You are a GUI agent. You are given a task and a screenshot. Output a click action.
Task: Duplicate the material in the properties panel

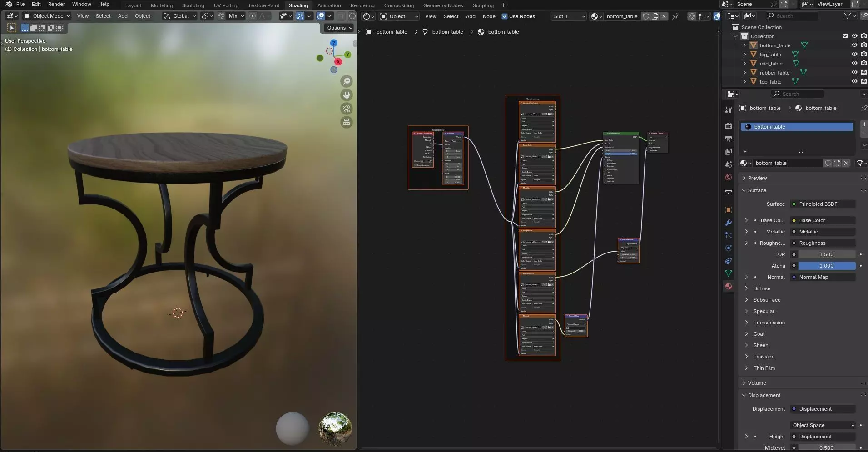[837, 163]
